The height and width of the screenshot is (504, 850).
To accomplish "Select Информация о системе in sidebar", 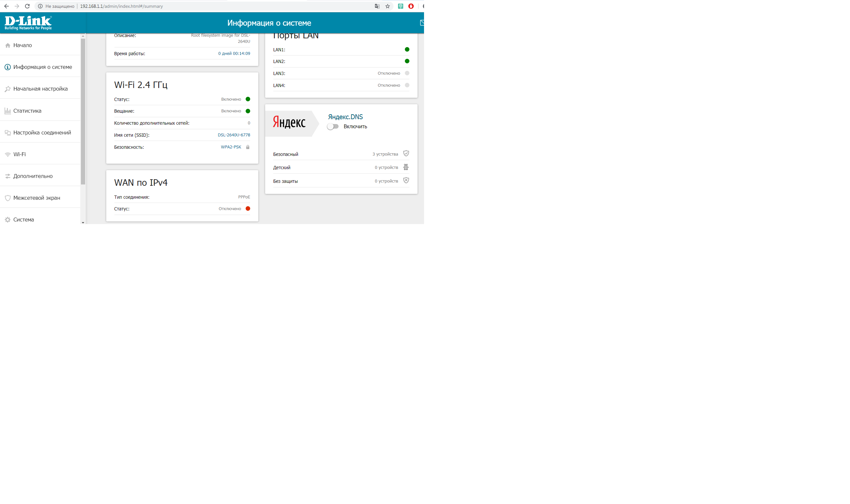I will point(43,67).
